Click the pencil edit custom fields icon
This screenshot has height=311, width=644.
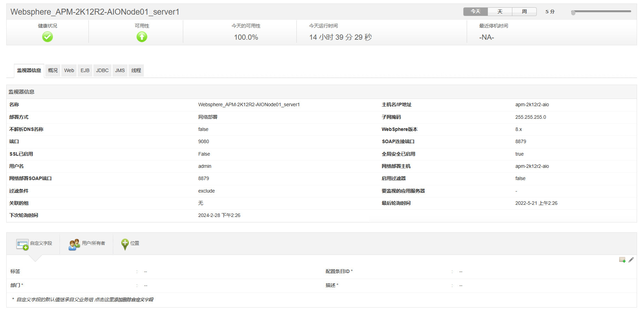pyautogui.click(x=631, y=260)
